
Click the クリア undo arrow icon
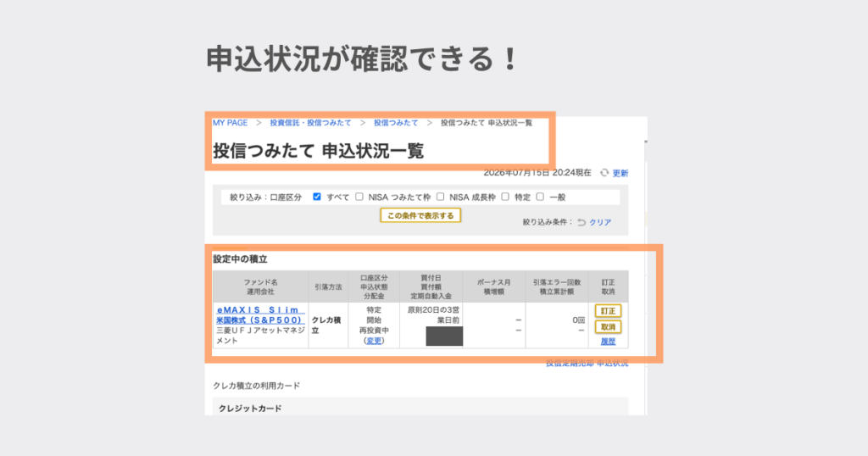(581, 222)
